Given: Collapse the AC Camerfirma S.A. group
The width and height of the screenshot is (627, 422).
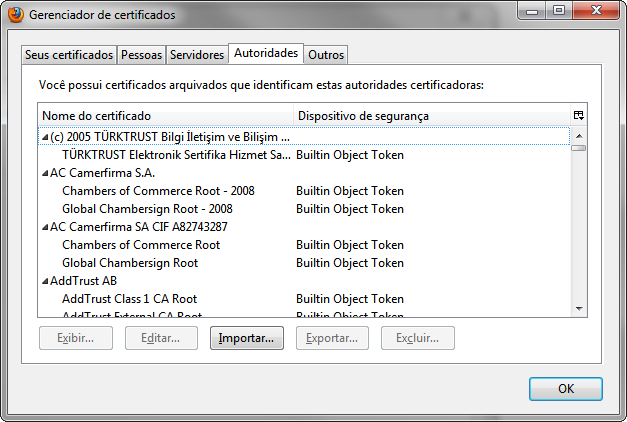Looking at the screenshot, I should click(45, 173).
